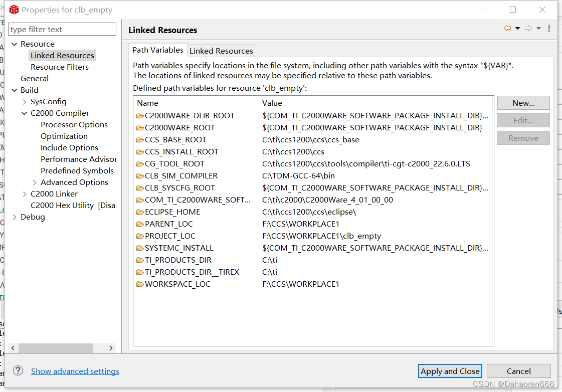The width and height of the screenshot is (562, 392).
Task: Collapse the Build tree node
Action: [x=15, y=90]
